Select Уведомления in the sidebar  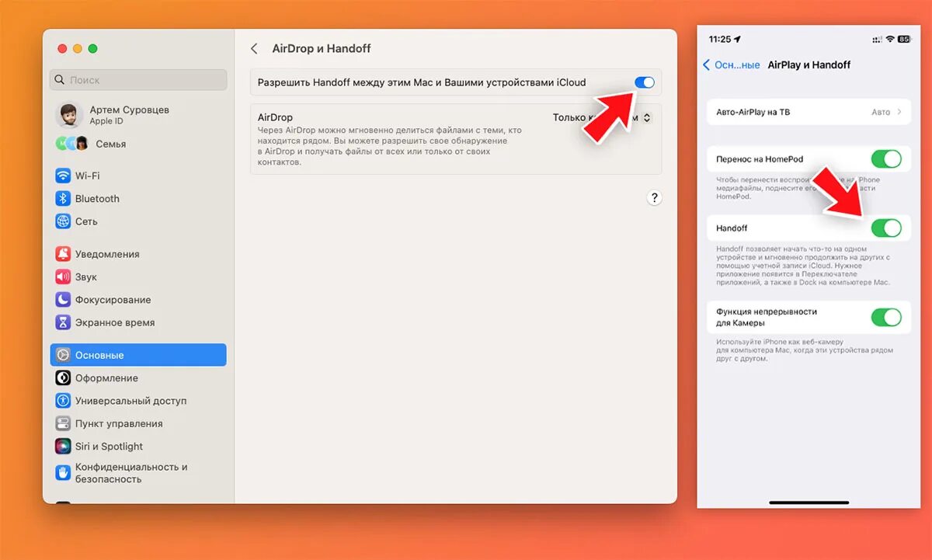coord(138,254)
